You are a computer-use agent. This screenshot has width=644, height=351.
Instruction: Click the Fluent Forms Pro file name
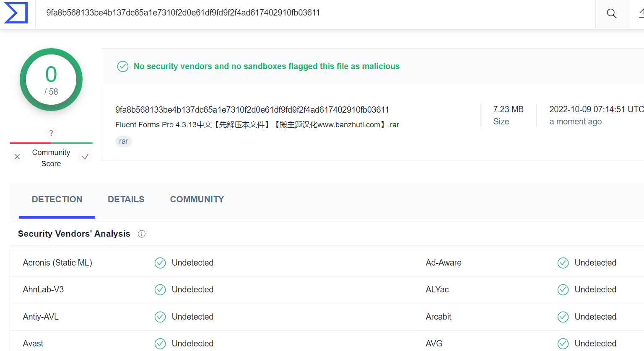point(257,125)
